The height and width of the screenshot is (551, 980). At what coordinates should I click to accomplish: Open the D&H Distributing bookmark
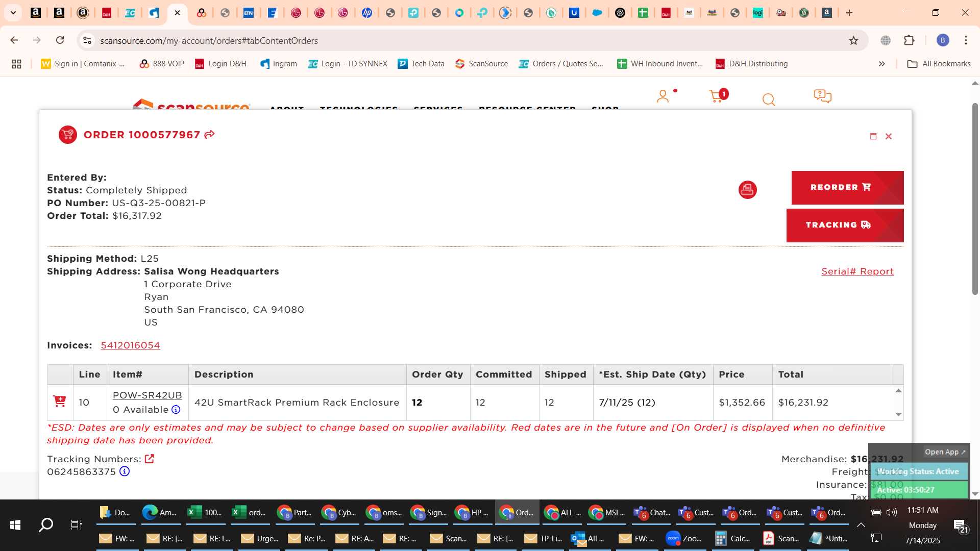tap(751, 64)
